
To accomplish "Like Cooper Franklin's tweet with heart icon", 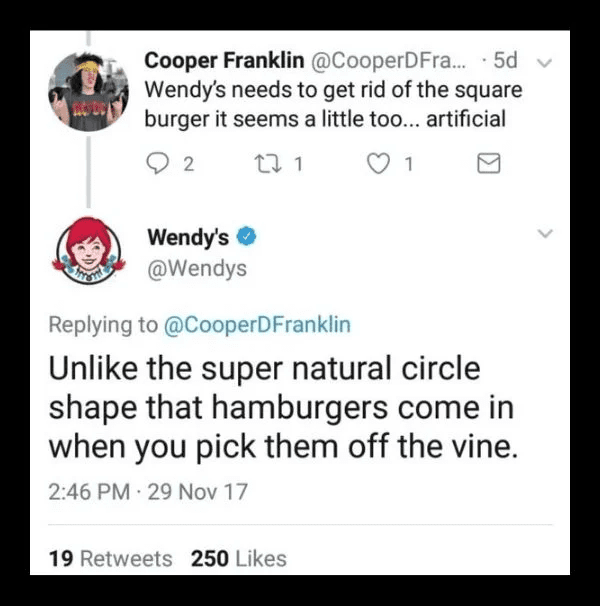I will point(378,163).
